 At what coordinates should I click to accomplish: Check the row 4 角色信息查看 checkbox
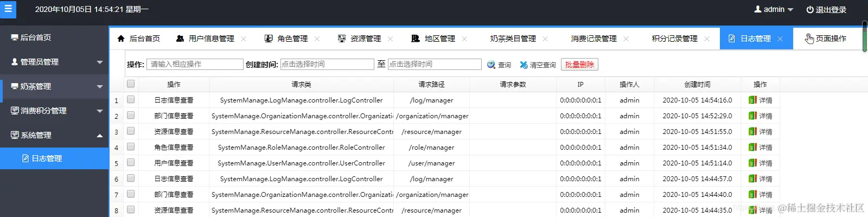point(131,146)
